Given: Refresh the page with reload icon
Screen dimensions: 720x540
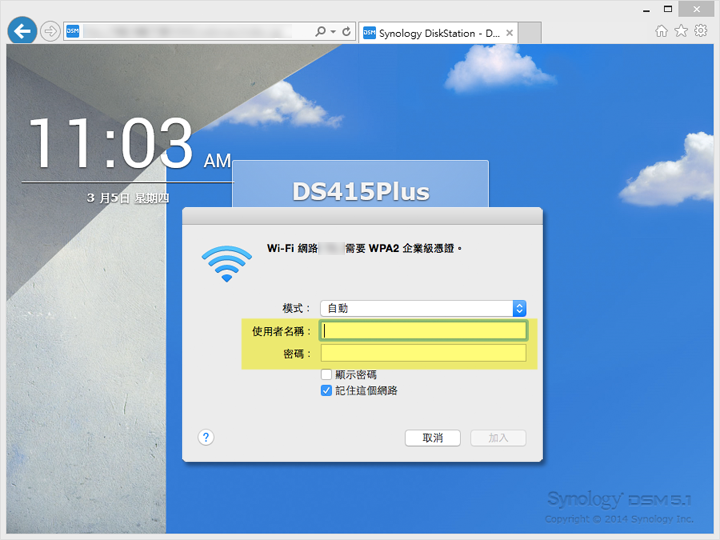Looking at the screenshot, I should pos(347,31).
